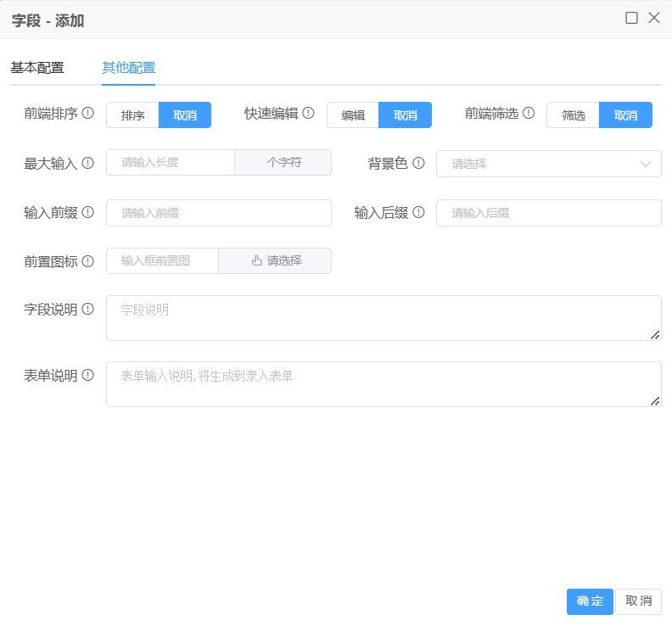Enable 排序 option for frontend sorting
This screenshot has width=672, height=626.
[x=133, y=115]
